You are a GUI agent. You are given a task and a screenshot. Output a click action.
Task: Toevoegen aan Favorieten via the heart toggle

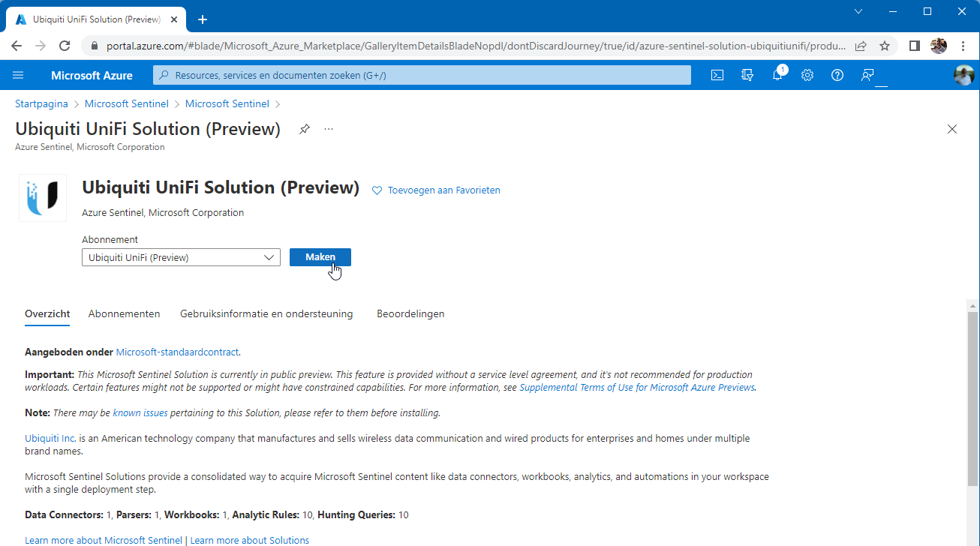pyautogui.click(x=435, y=190)
